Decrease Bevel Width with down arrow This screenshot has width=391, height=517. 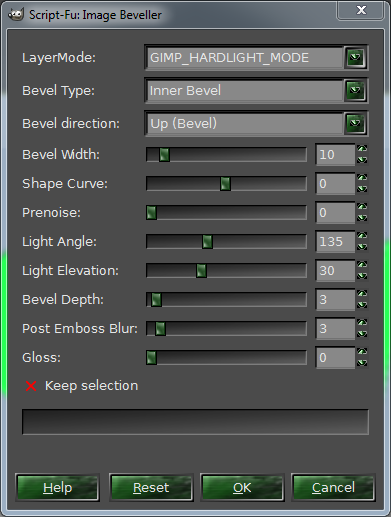(362, 160)
